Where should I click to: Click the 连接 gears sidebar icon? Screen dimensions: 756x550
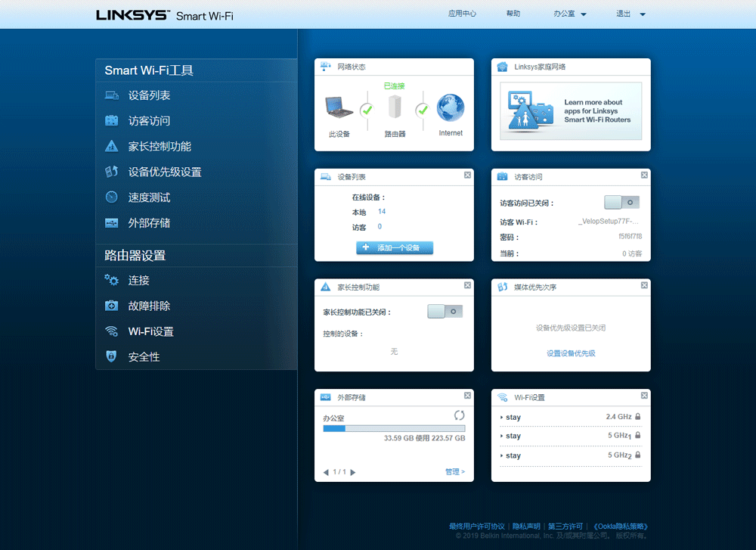click(x=111, y=280)
